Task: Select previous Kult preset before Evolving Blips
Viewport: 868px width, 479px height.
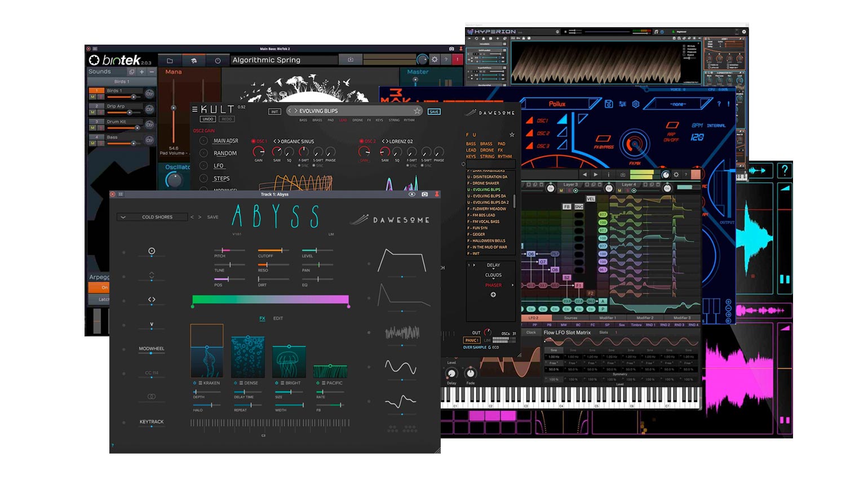Action: coord(290,111)
